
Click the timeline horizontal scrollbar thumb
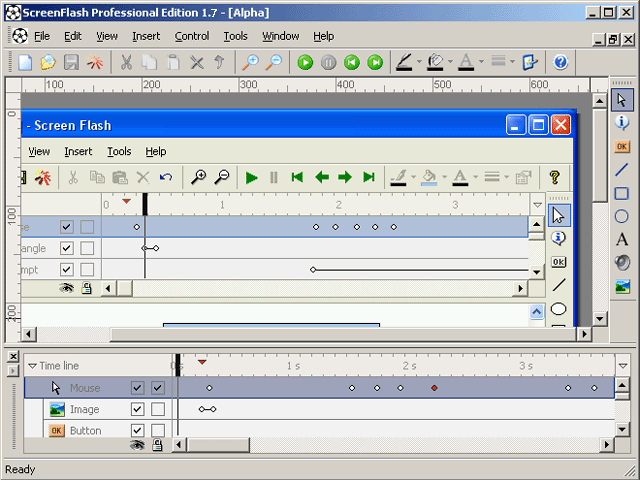(x=218, y=444)
